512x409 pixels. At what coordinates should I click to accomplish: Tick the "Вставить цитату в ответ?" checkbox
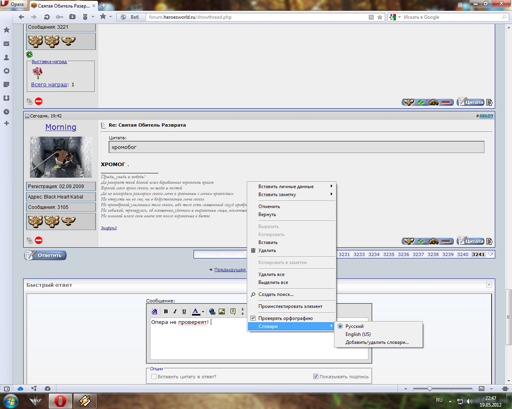(x=154, y=376)
